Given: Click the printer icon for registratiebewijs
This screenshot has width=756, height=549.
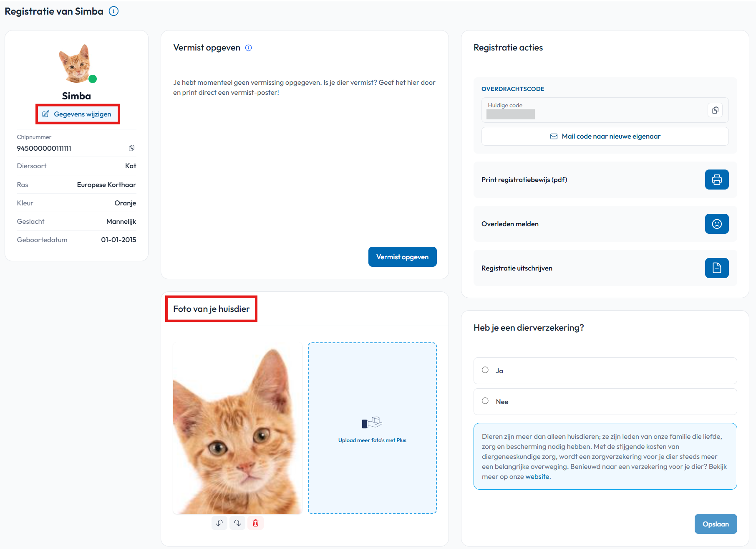Looking at the screenshot, I should [717, 180].
